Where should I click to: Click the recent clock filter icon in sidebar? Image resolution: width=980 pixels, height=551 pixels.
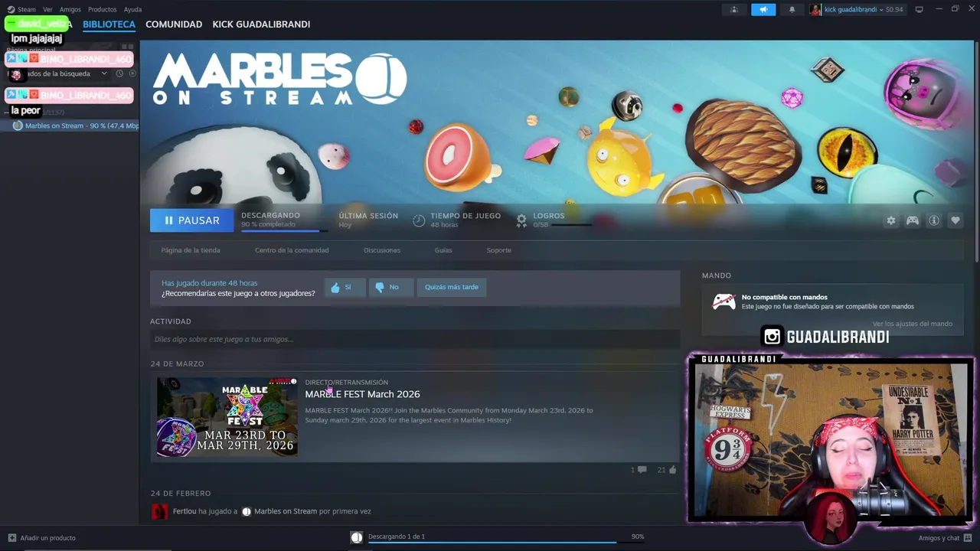tap(119, 73)
